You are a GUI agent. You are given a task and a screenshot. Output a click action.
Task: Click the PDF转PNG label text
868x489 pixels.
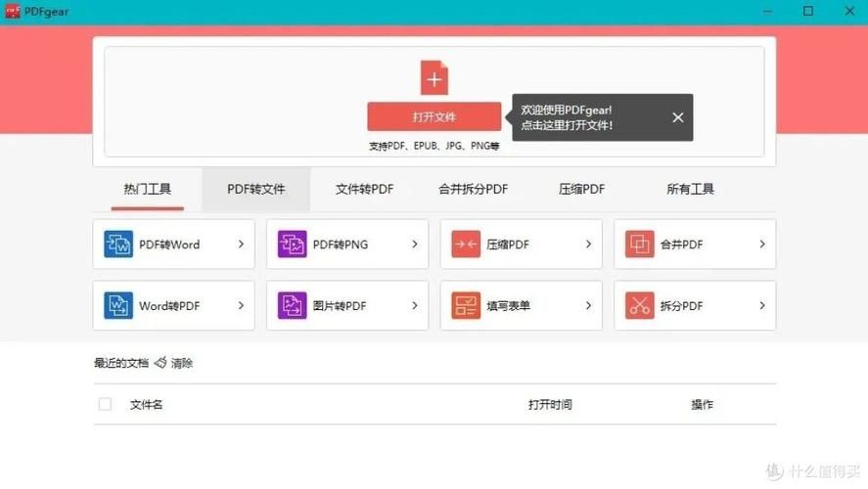click(x=341, y=244)
